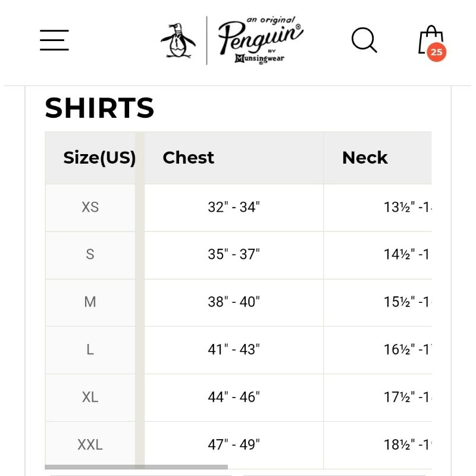The image size is (476, 476).
Task: Click the penguin bird logo
Action: (x=178, y=41)
